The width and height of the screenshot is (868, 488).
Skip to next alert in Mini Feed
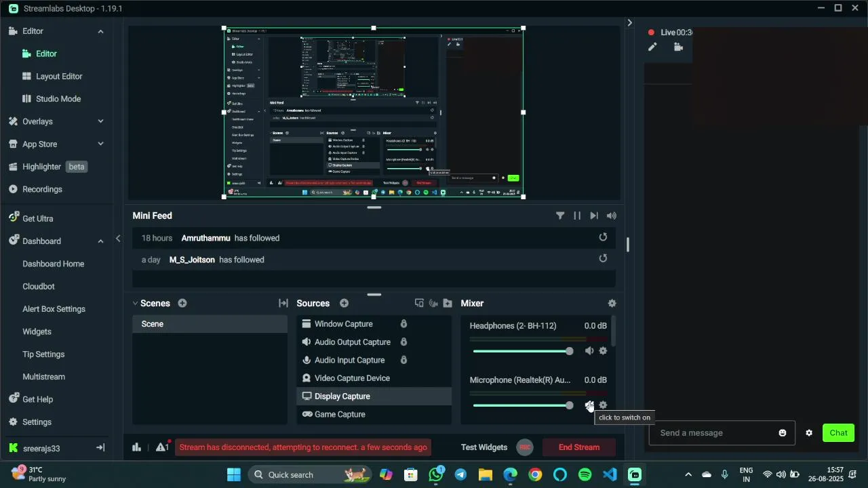pos(594,216)
